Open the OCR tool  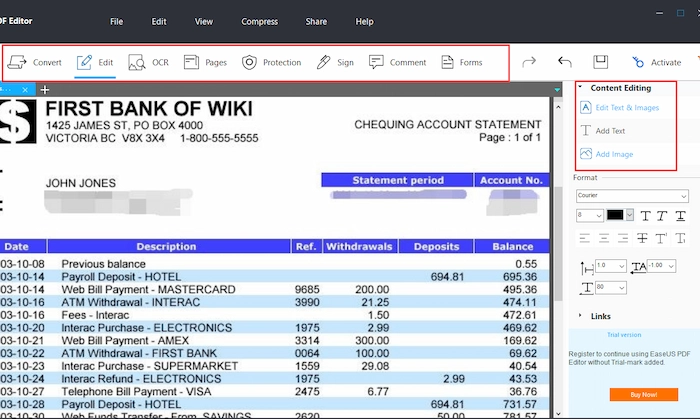click(148, 62)
